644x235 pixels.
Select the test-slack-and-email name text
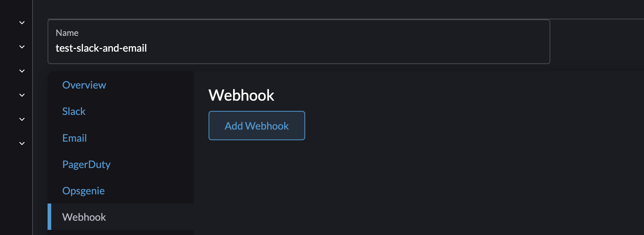pos(101,48)
